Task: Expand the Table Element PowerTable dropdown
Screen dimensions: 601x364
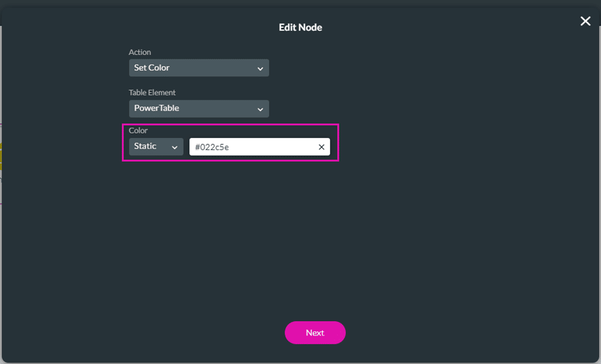Action: click(199, 109)
